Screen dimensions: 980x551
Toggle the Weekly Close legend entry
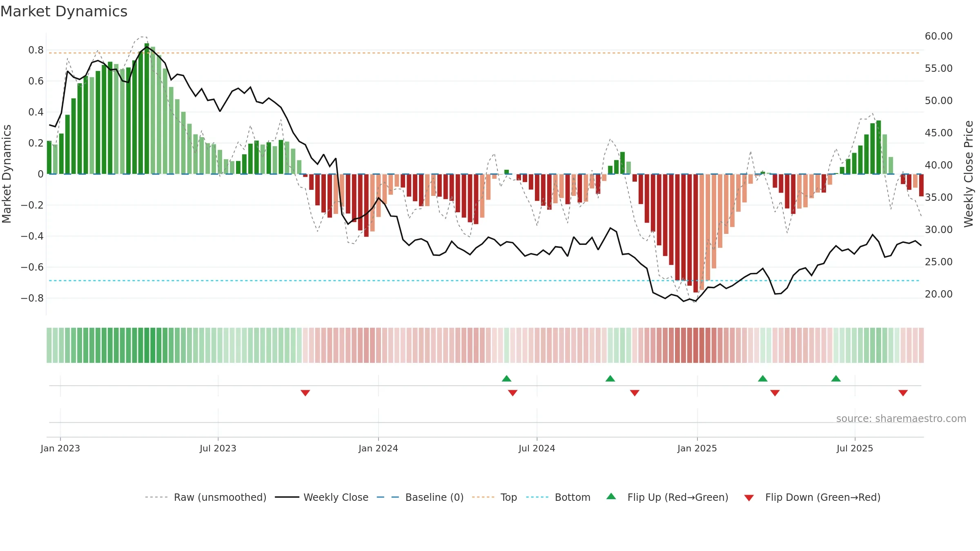[x=322, y=497]
